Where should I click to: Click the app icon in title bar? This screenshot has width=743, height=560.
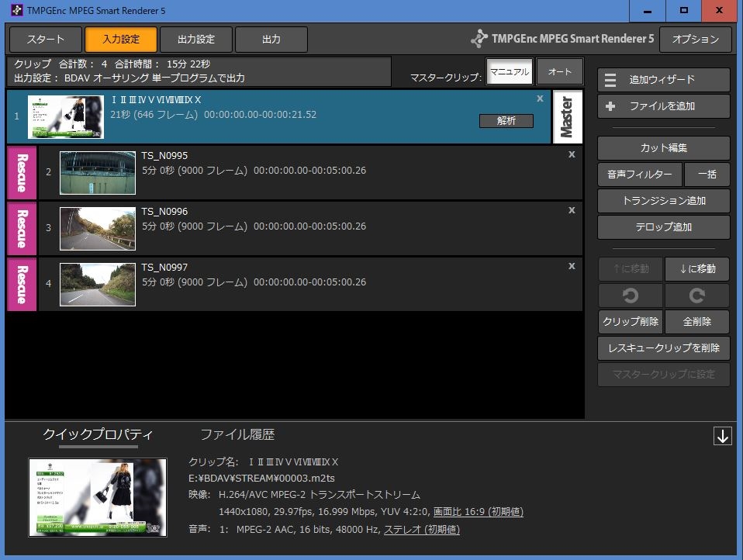(x=16, y=10)
